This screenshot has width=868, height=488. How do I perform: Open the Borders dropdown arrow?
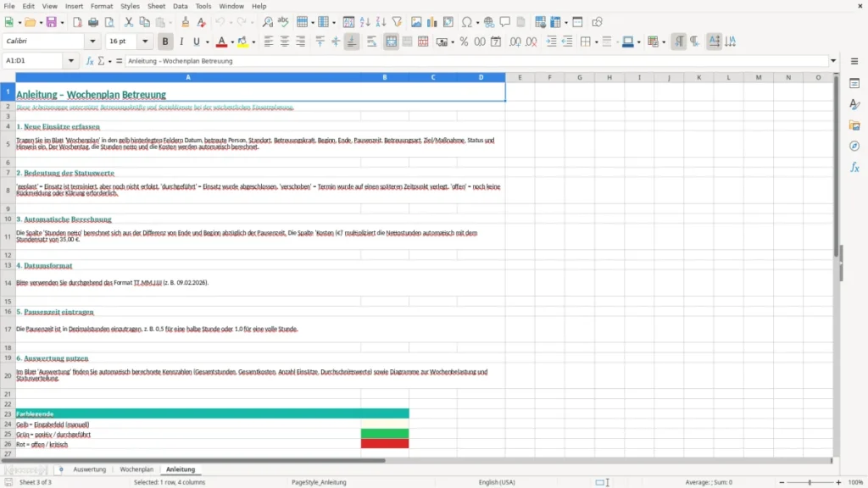point(597,42)
